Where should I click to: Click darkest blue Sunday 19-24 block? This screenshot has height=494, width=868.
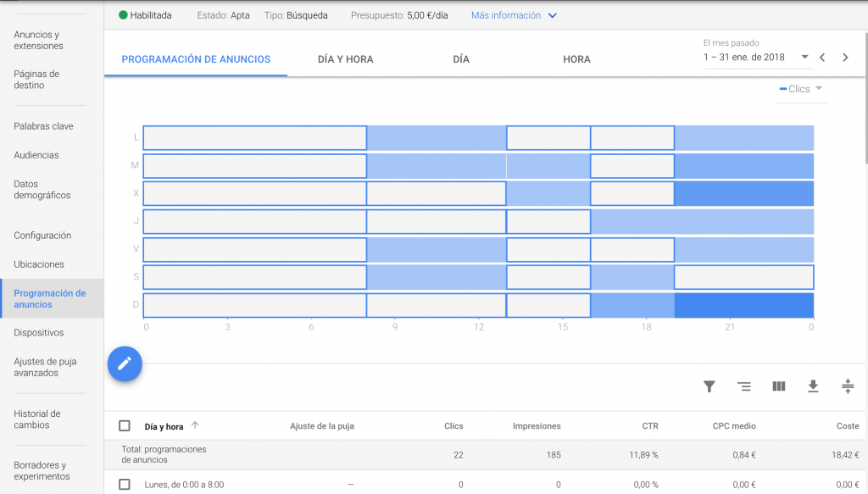[x=744, y=305]
